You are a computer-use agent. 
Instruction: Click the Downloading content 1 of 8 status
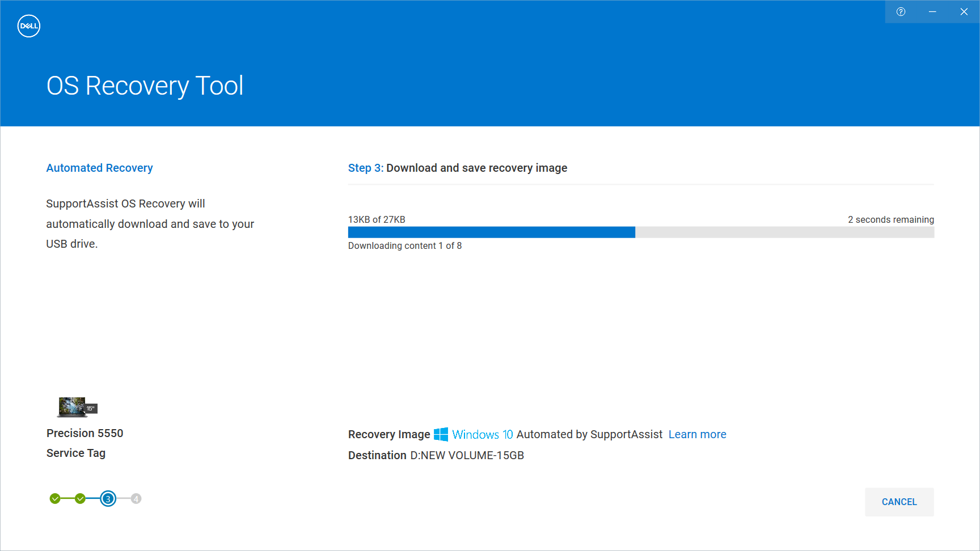coord(405,245)
